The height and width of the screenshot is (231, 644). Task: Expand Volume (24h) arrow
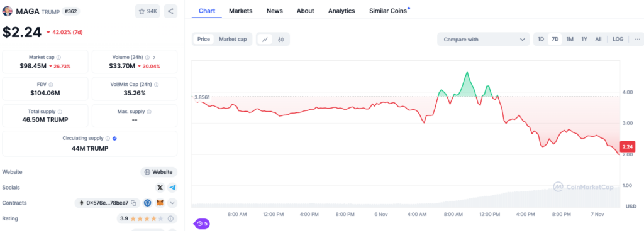click(x=154, y=58)
